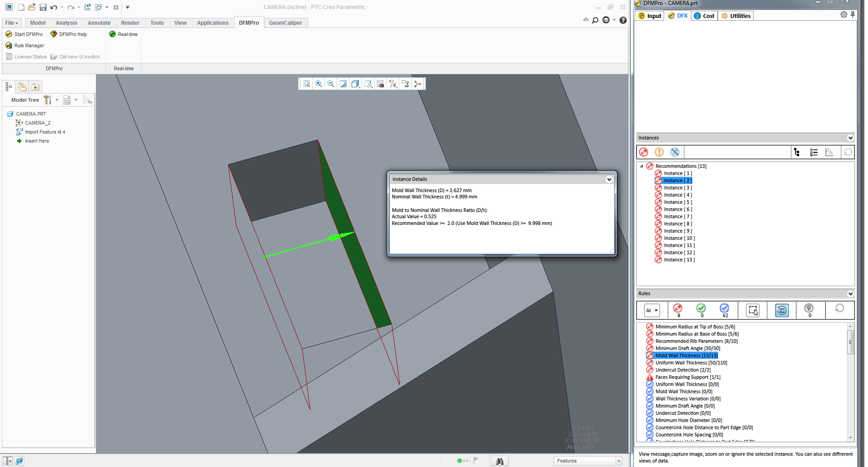Viewport: 868px width, 467px height.
Task: Open the GeomCaliper tab
Action: [x=285, y=23]
